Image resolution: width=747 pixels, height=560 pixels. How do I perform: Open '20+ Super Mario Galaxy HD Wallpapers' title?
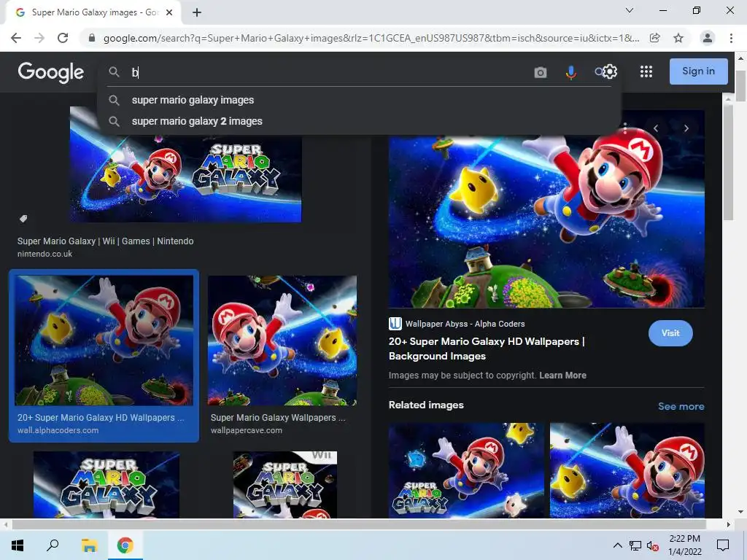point(487,349)
